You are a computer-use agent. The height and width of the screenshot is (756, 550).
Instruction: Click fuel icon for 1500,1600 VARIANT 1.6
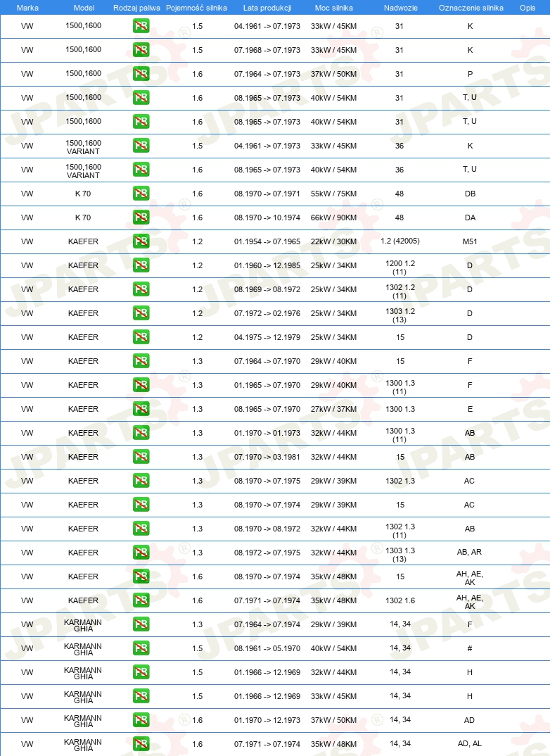141,169
